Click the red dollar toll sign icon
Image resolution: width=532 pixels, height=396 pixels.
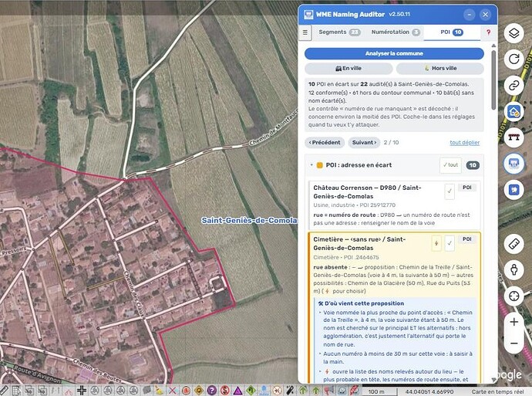point(224,391)
